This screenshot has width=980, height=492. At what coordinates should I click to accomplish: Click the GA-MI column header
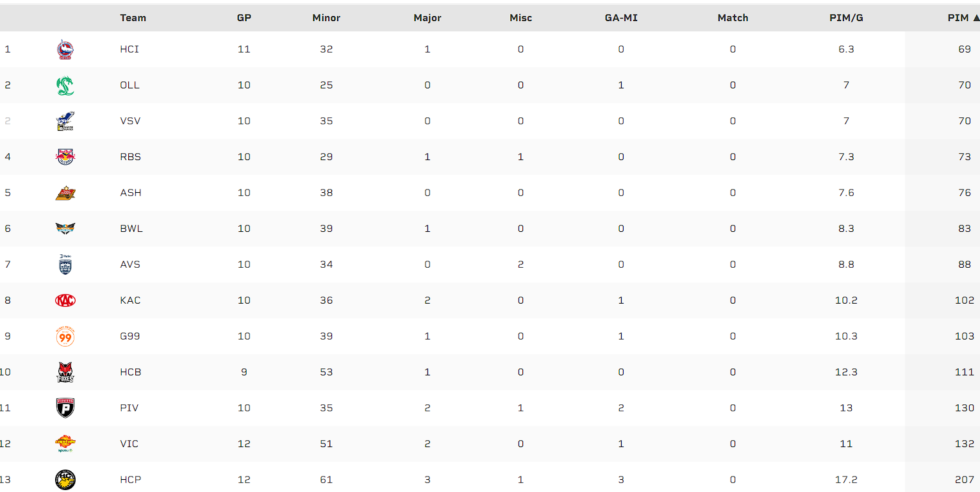[621, 18]
